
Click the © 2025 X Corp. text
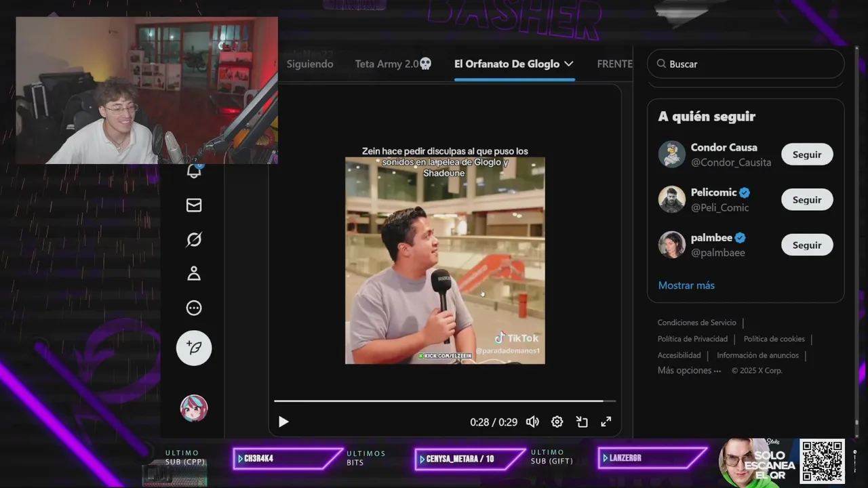[757, 371]
